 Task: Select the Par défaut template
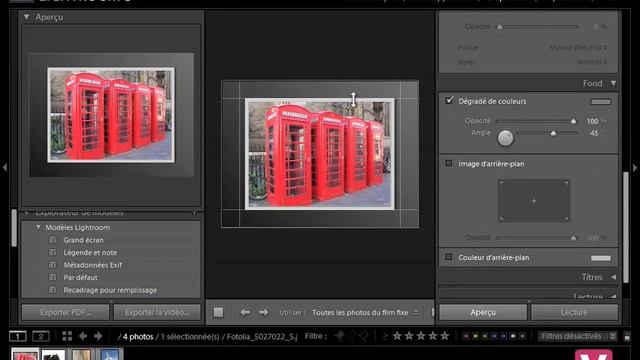80,278
